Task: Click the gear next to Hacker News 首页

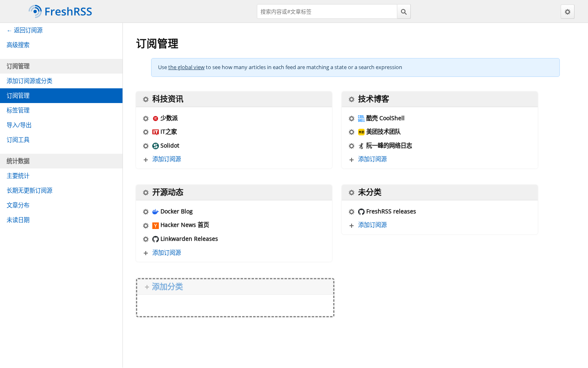Action: (146, 226)
